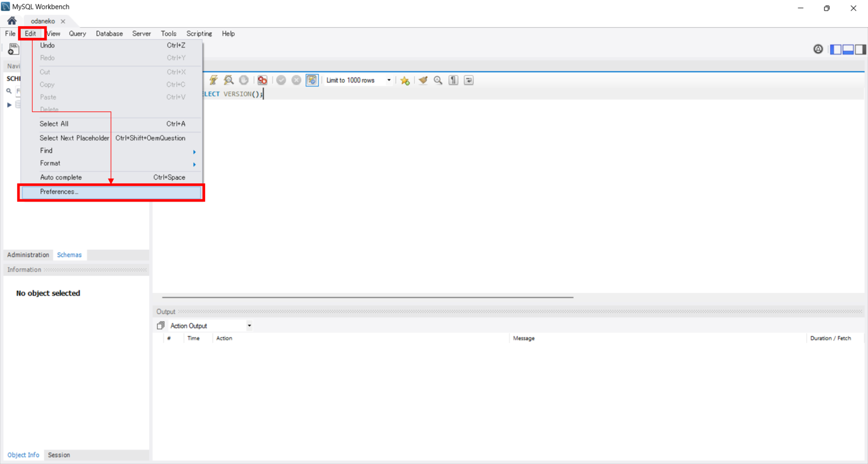Open the Action Output dropdown
Screen dimensions: 868x464
tap(250, 325)
